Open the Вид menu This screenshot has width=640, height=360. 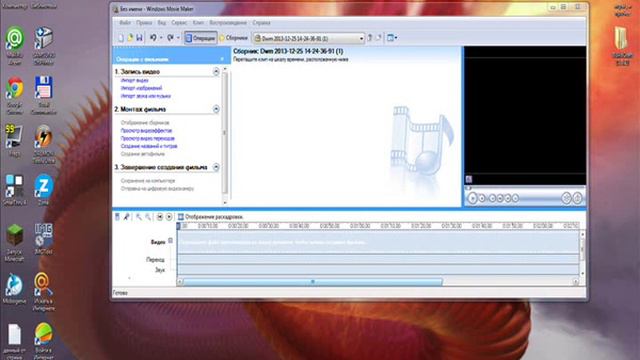tap(162, 23)
